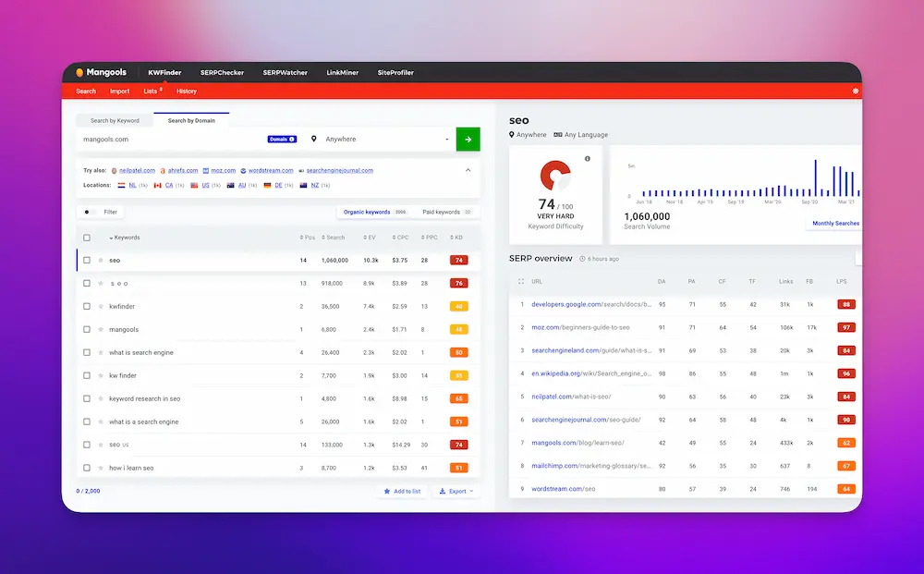This screenshot has width=924, height=574.
Task: Tick the checkbox for 'kwfinder' keyword
Action: (x=85, y=306)
